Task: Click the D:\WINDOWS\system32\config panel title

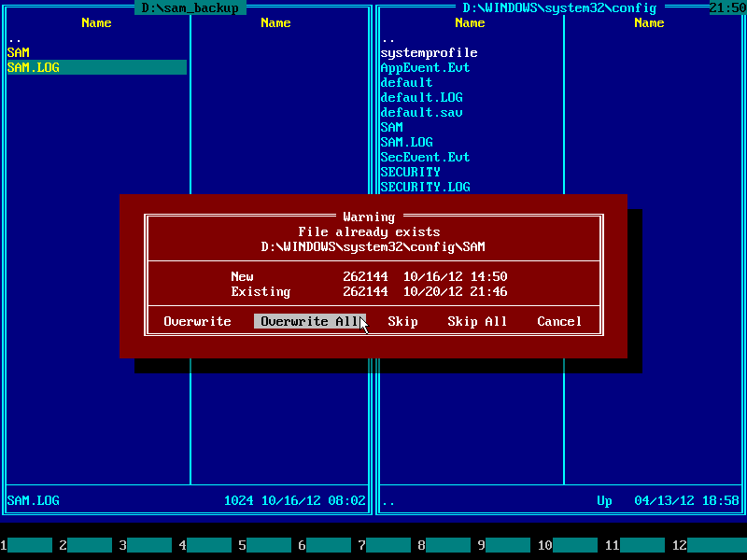Action: [559, 7]
